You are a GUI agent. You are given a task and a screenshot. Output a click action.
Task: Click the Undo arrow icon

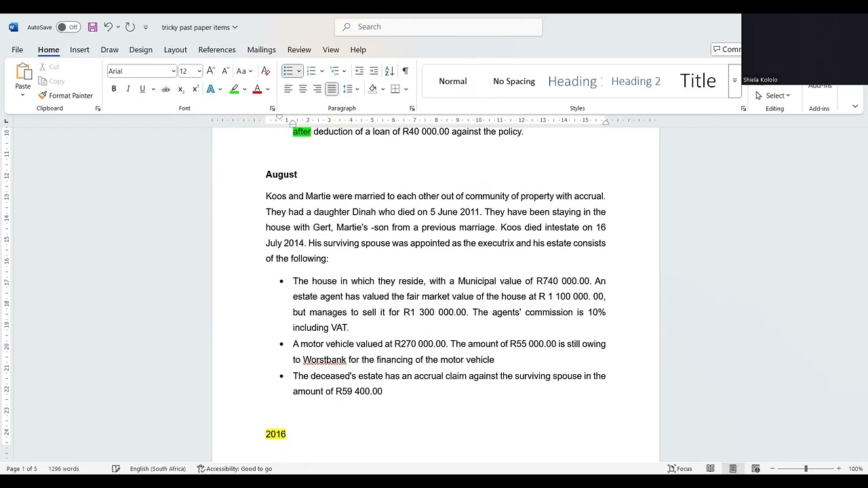coord(108,27)
